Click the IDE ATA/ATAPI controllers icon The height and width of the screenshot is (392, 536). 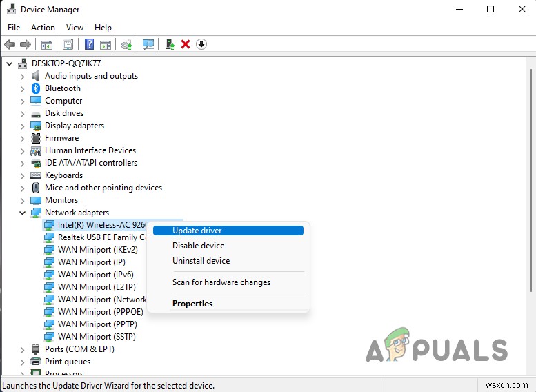coord(36,163)
